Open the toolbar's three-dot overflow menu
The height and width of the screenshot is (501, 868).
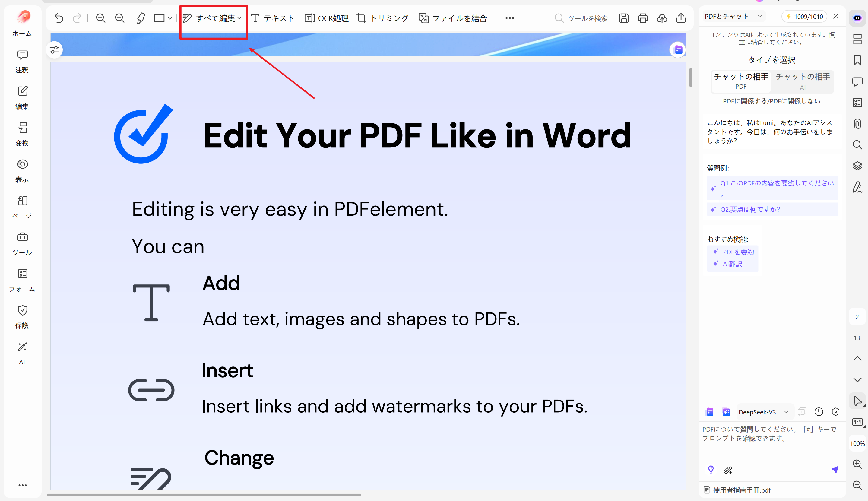tap(509, 18)
